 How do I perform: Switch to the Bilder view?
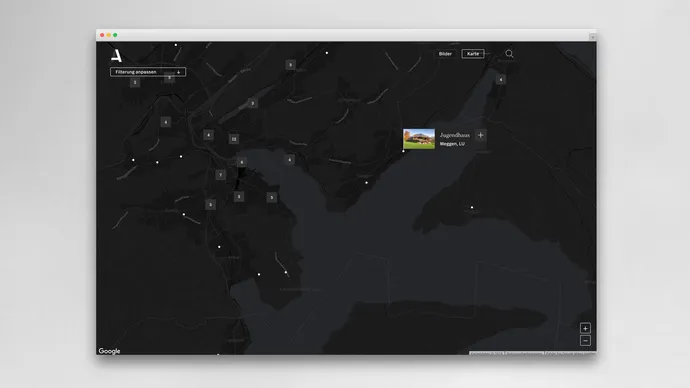coord(445,54)
